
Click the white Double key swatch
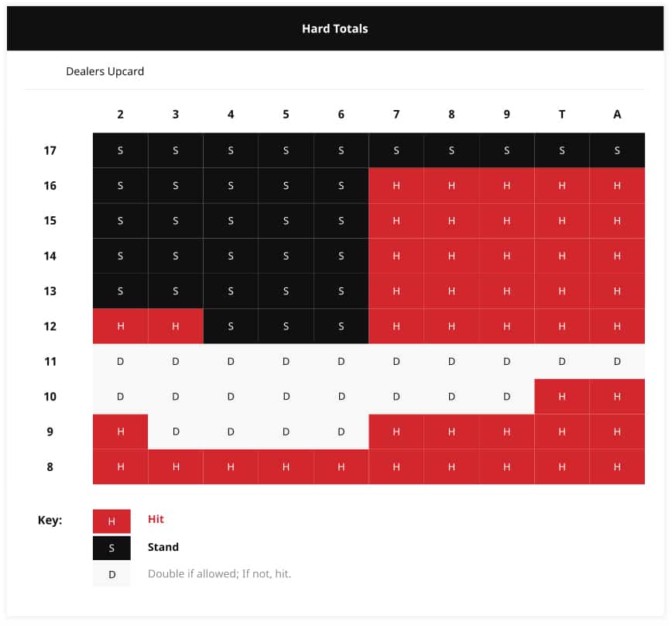pos(111,575)
